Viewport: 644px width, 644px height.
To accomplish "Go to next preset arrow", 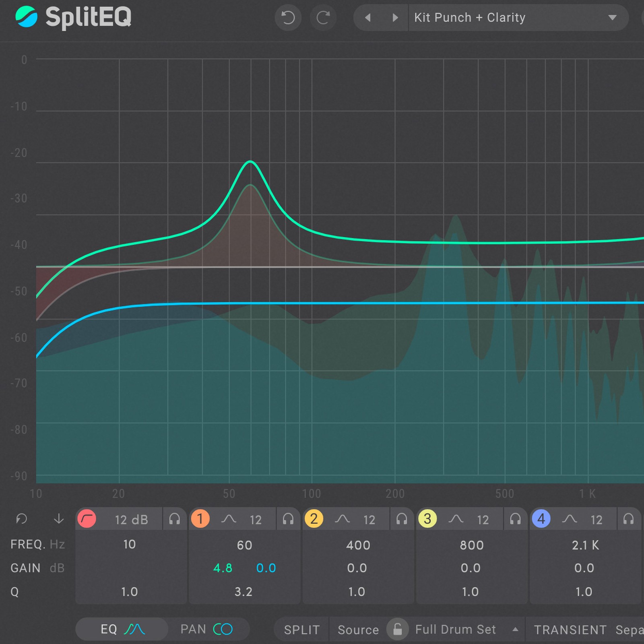I will (x=395, y=18).
